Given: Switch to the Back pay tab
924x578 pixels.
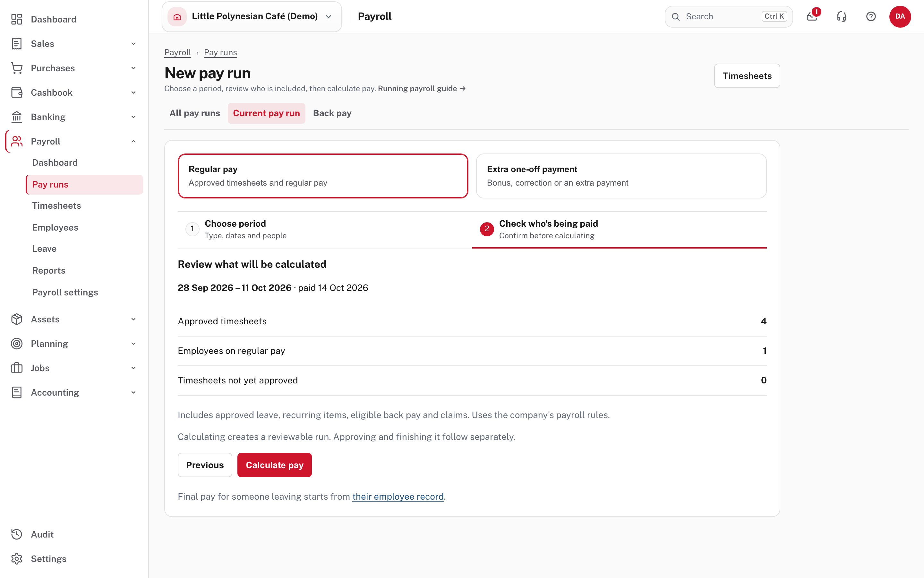Looking at the screenshot, I should pyautogui.click(x=332, y=113).
